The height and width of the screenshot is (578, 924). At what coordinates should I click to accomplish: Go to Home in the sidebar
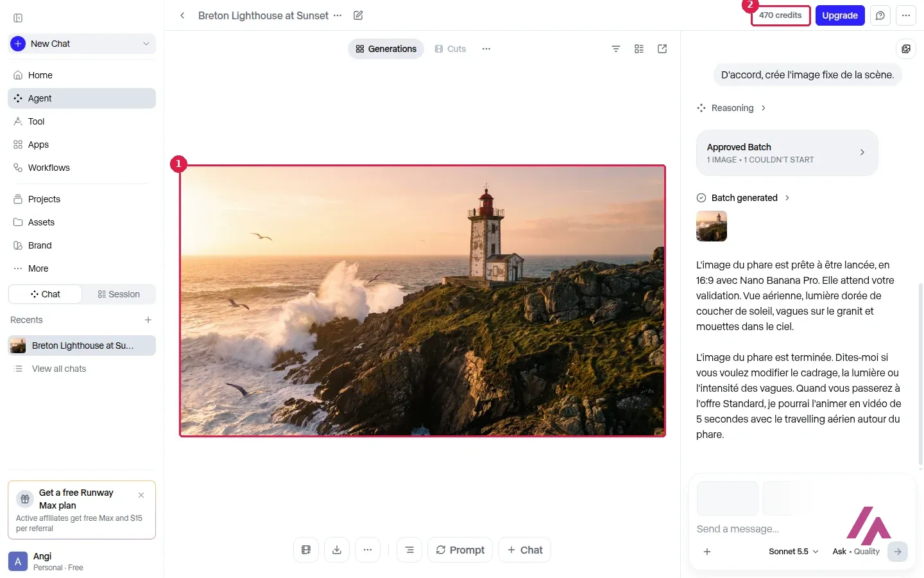[81, 75]
